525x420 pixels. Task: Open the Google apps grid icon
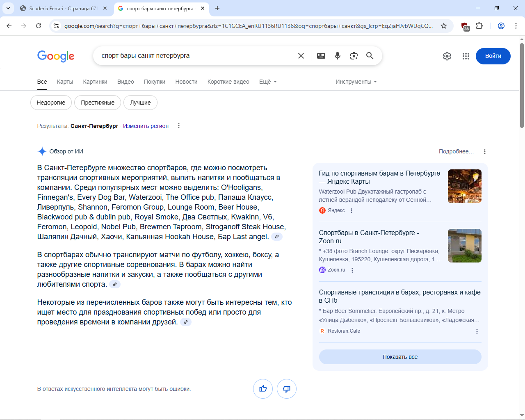[x=466, y=56]
